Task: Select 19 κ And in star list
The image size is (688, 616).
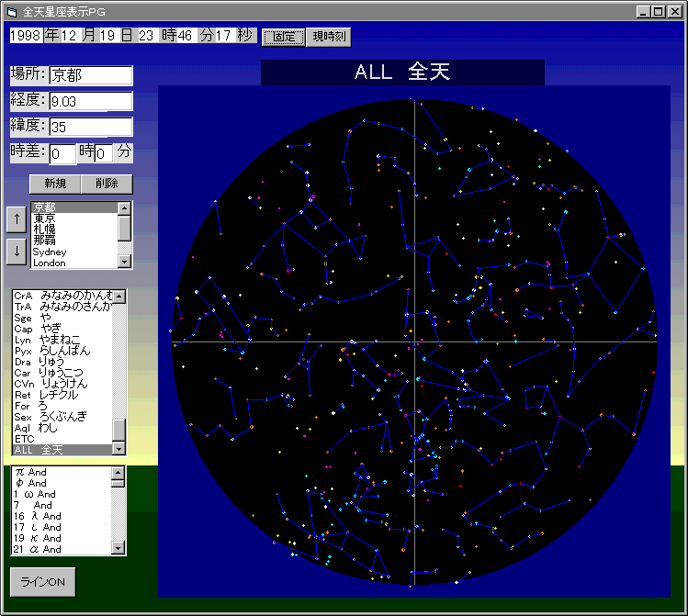Action: [62, 538]
